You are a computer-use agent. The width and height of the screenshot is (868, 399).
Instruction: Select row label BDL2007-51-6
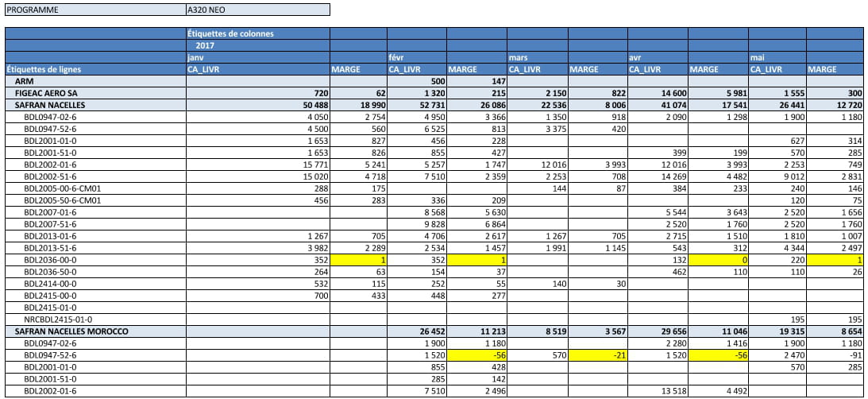click(96, 223)
